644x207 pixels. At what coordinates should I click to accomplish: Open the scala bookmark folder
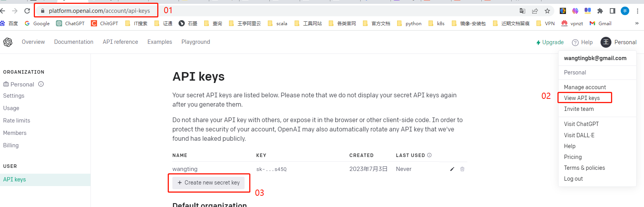pos(278,23)
